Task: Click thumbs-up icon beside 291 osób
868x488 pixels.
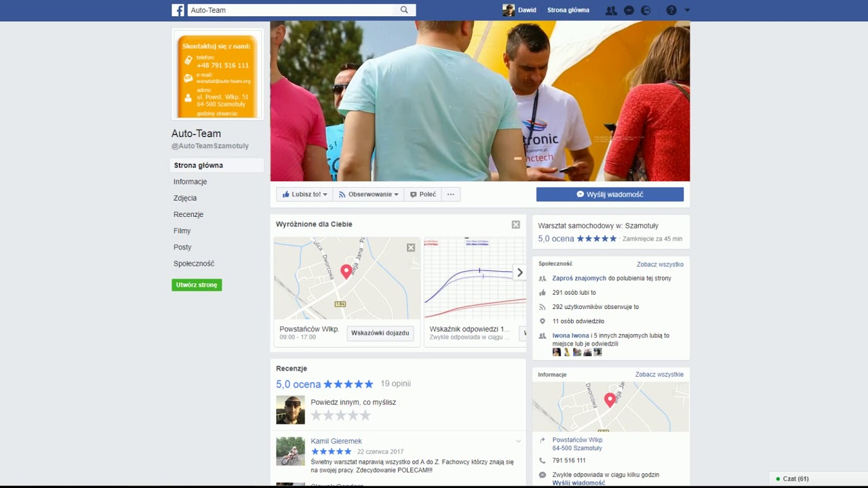Action: pyautogui.click(x=542, y=293)
